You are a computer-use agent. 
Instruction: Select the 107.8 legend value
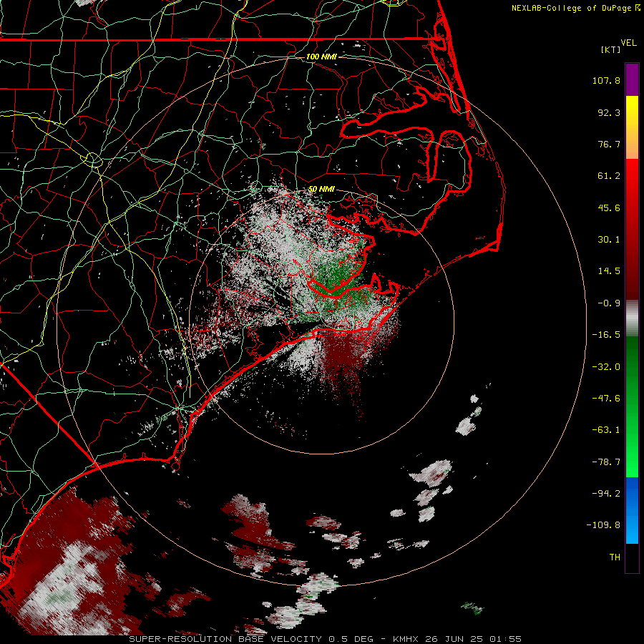tap(606, 80)
